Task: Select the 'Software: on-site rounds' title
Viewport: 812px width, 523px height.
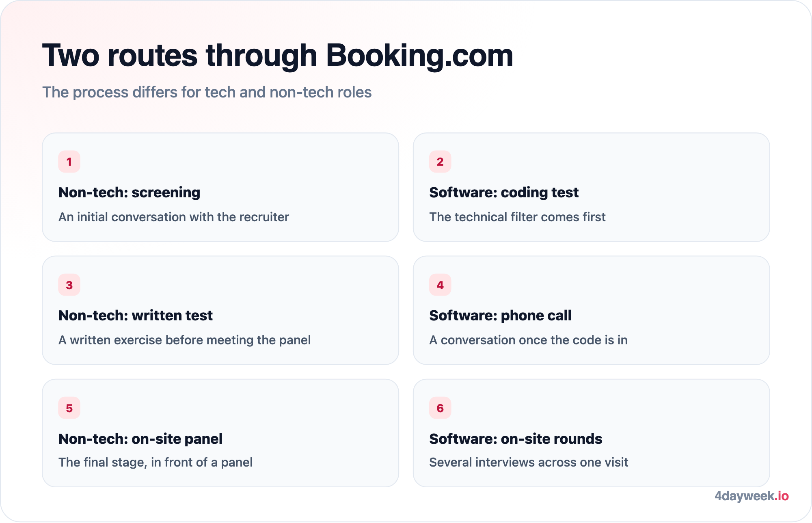Action: click(x=516, y=439)
